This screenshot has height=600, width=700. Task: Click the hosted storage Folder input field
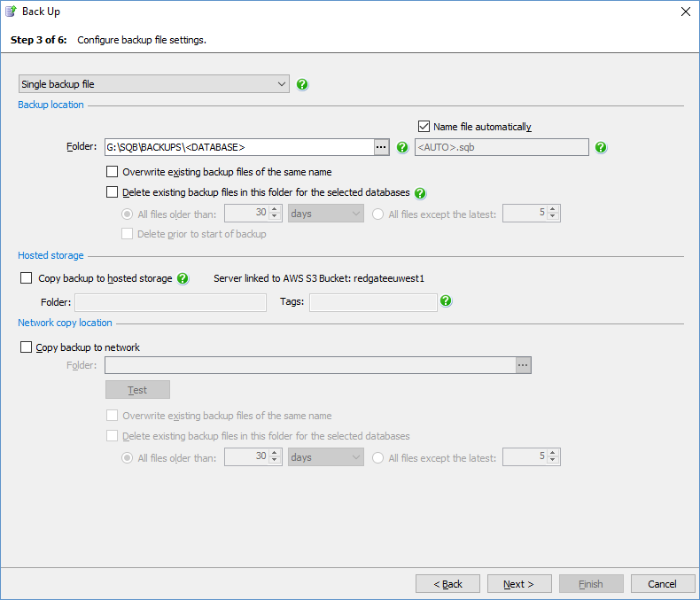point(171,303)
